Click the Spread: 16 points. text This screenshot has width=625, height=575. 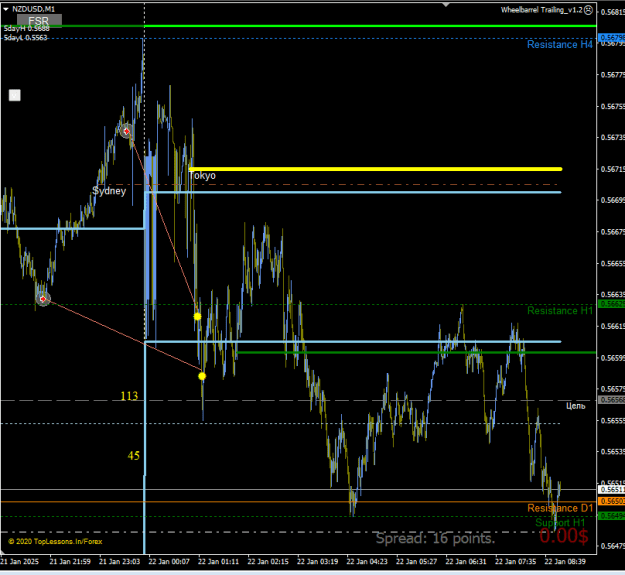tap(435, 538)
